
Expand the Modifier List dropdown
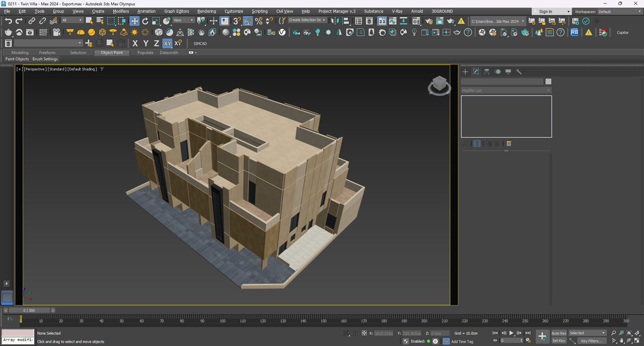tap(506, 90)
